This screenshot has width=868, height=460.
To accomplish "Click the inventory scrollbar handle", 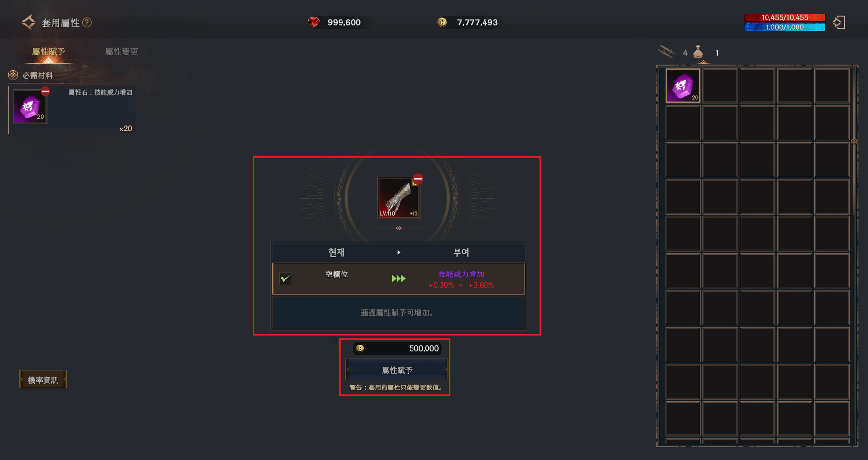I will click(854, 141).
